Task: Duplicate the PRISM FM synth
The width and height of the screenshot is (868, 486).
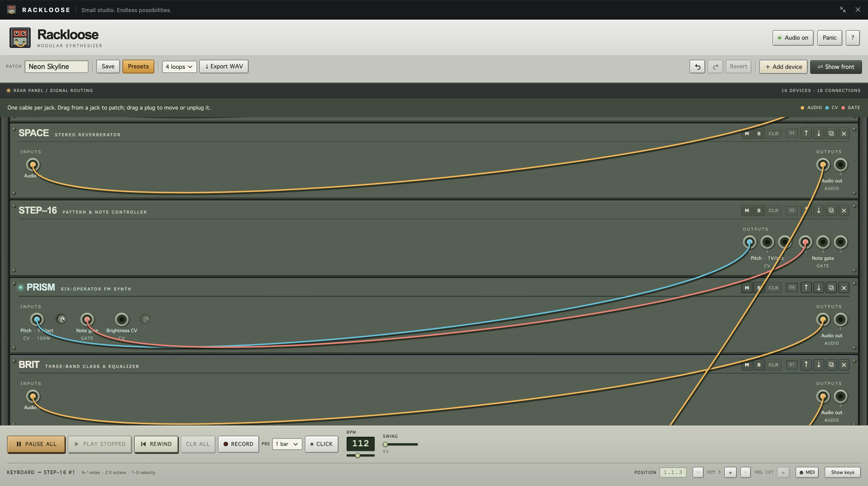Action: [831, 288]
